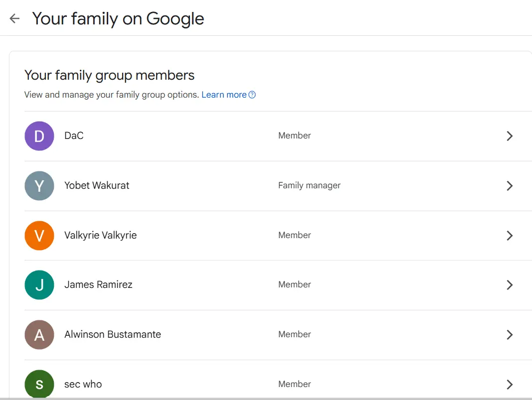532x400 pixels.
Task: Click the brown A avatar icon
Action: [x=39, y=335]
